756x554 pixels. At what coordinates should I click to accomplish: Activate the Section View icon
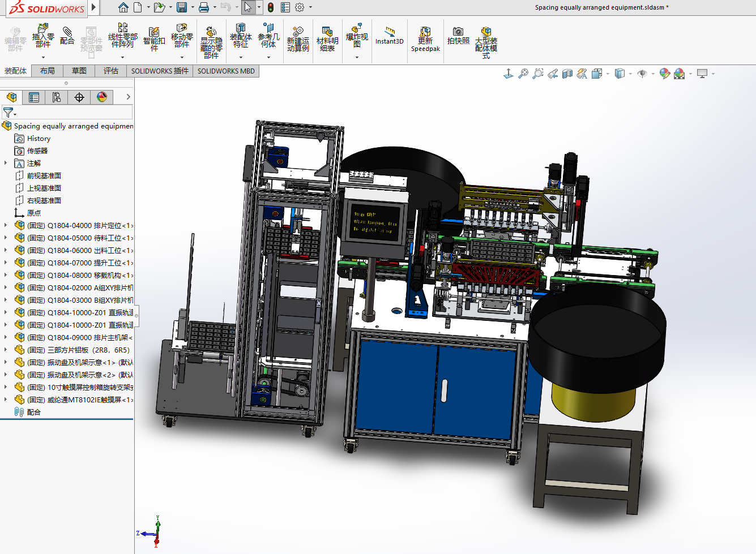(x=567, y=74)
